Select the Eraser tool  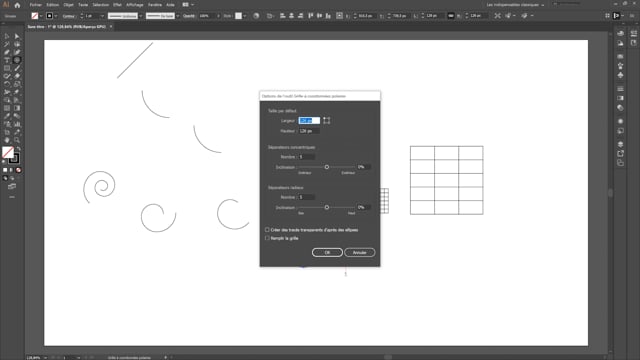pos(17,76)
